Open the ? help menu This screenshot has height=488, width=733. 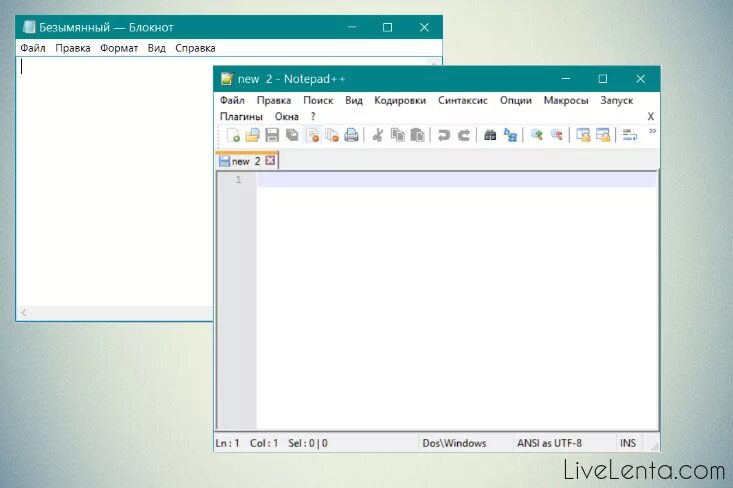pos(313,116)
